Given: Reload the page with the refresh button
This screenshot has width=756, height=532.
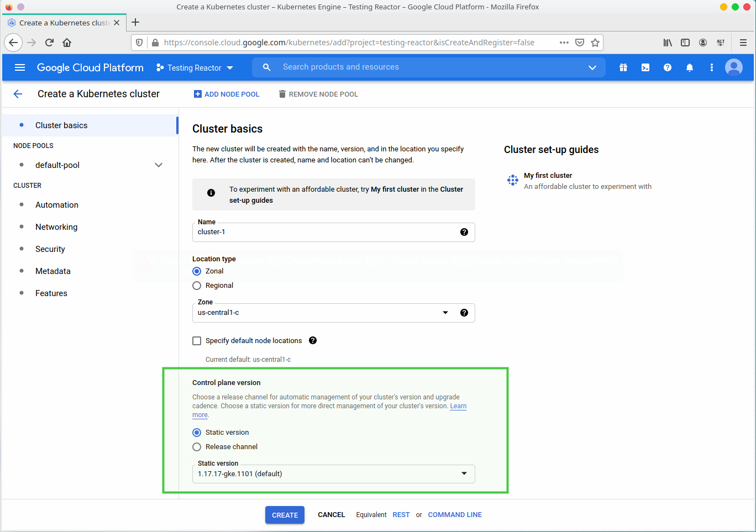Looking at the screenshot, I should click(49, 43).
